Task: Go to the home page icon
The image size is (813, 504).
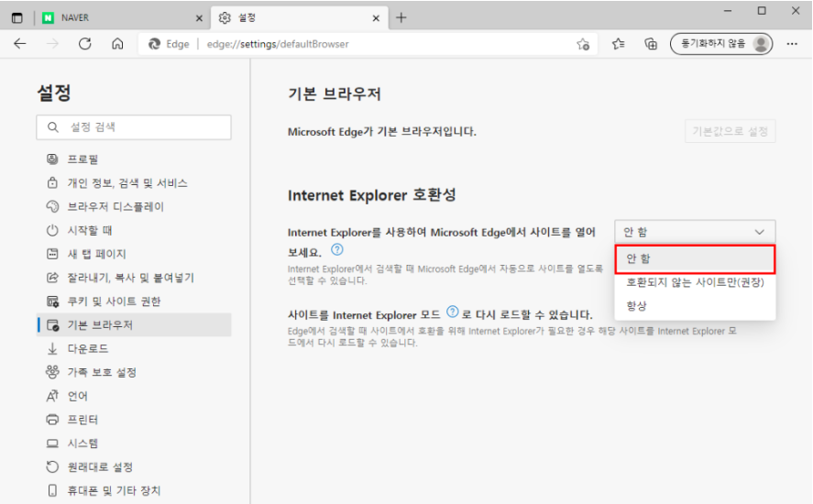Action: (x=117, y=44)
